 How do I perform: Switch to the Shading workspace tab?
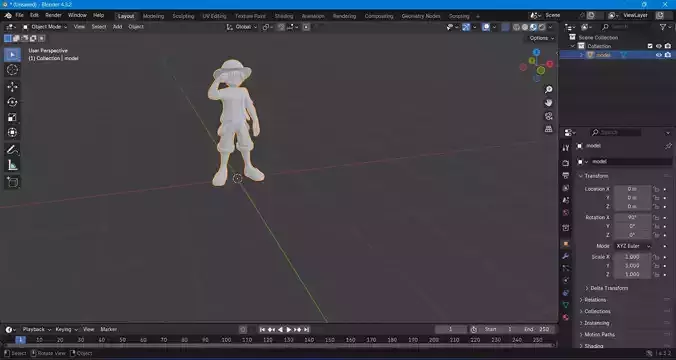pyautogui.click(x=284, y=16)
